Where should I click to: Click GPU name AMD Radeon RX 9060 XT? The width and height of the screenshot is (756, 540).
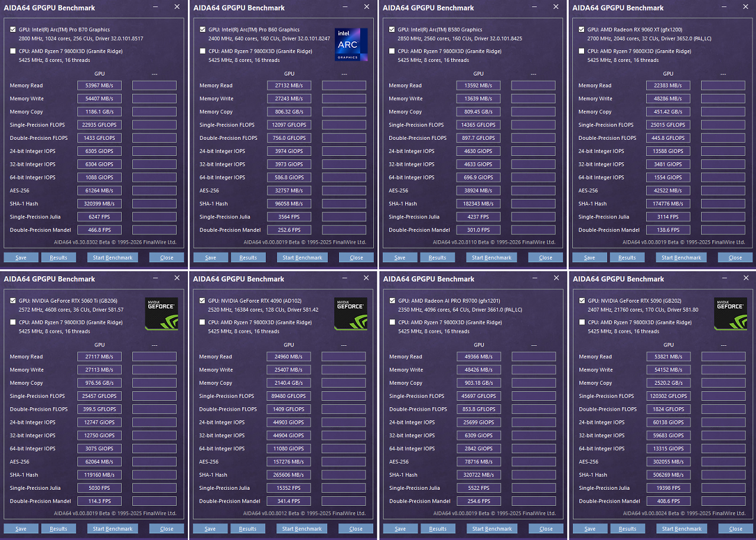point(635,30)
